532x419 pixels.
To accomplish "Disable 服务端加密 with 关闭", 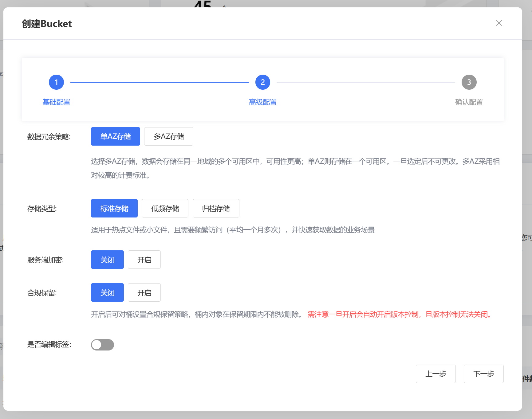I will pos(107,260).
